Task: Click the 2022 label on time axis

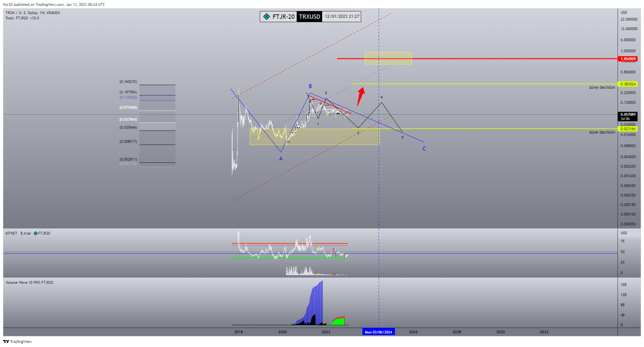Action: coord(326,332)
